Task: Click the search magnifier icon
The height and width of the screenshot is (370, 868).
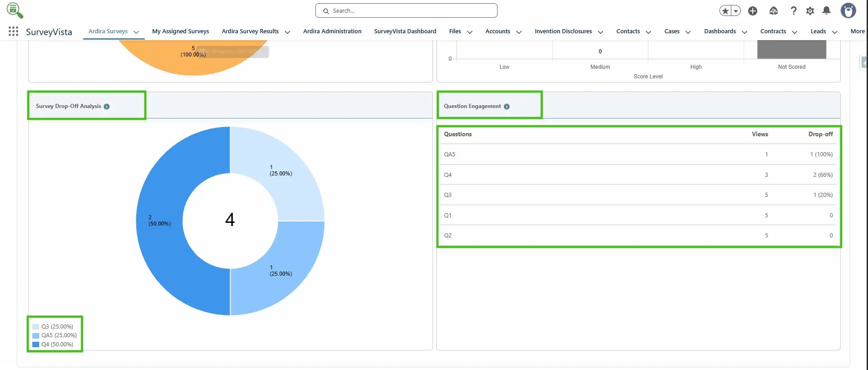Action: [326, 11]
